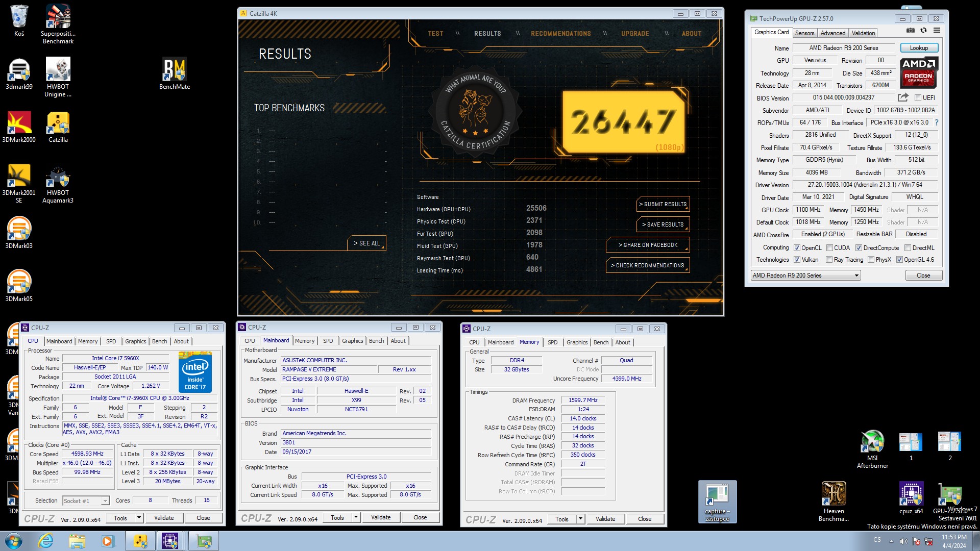The height and width of the screenshot is (551, 980).
Task: Open the MSI Afterburner desktop icon
Action: pos(872,449)
